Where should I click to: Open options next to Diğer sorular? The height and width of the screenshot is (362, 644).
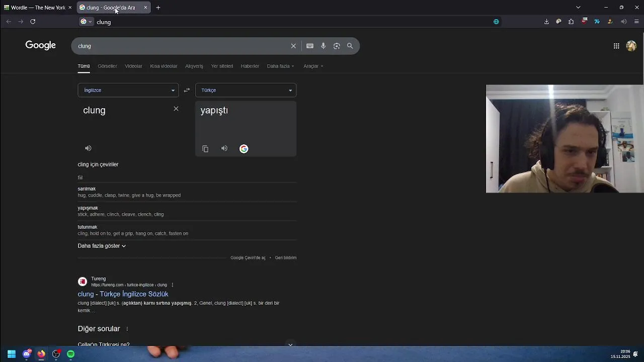pyautogui.click(x=127, y=329)
